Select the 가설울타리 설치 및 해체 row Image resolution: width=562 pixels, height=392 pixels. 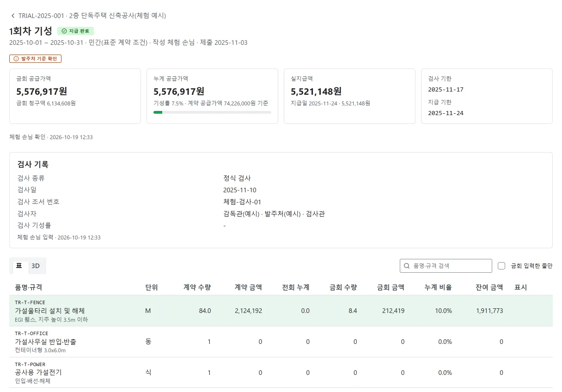pos(281,311)
